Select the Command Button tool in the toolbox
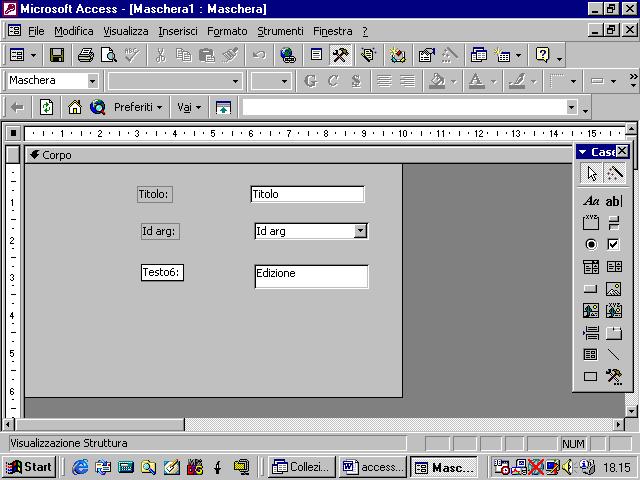 click(x=591, y=289)
